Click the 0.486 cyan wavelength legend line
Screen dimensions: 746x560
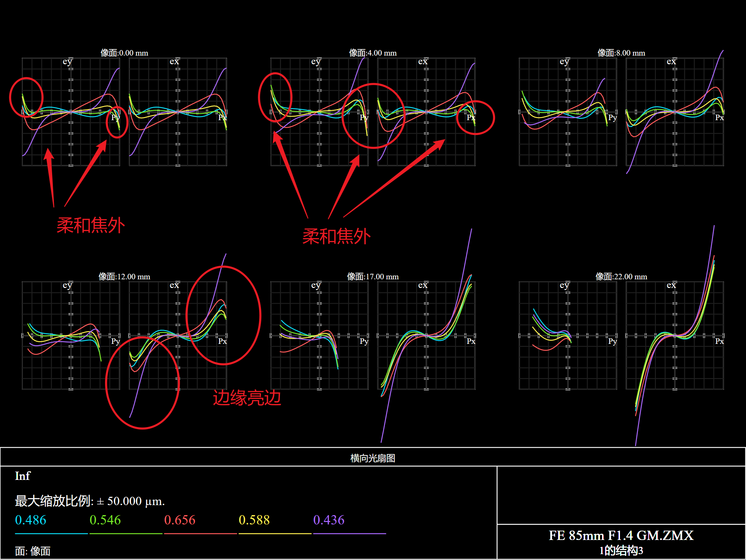click(x=51, y=533)
